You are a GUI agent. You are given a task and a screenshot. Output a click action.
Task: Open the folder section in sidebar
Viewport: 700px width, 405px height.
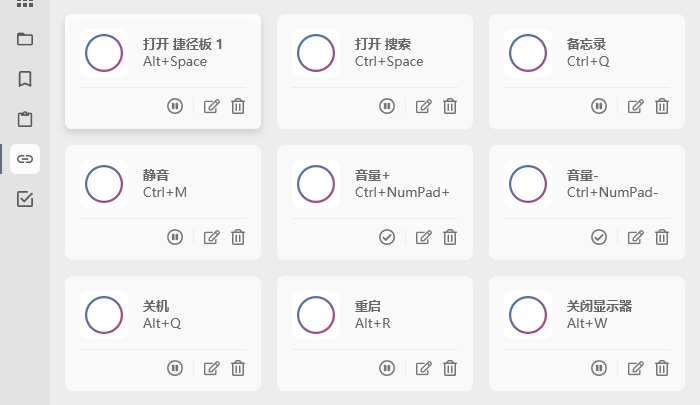click(25, 40)
